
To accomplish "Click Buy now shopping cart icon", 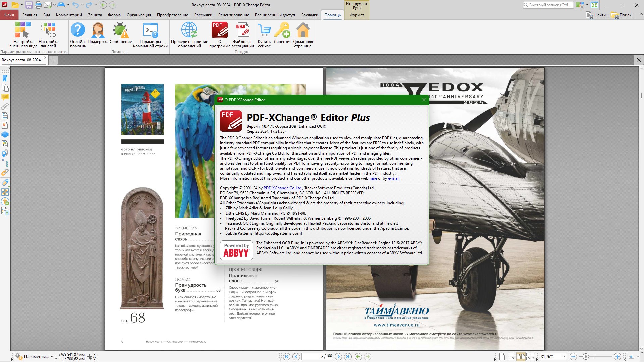I will click(x=264, y=35).
